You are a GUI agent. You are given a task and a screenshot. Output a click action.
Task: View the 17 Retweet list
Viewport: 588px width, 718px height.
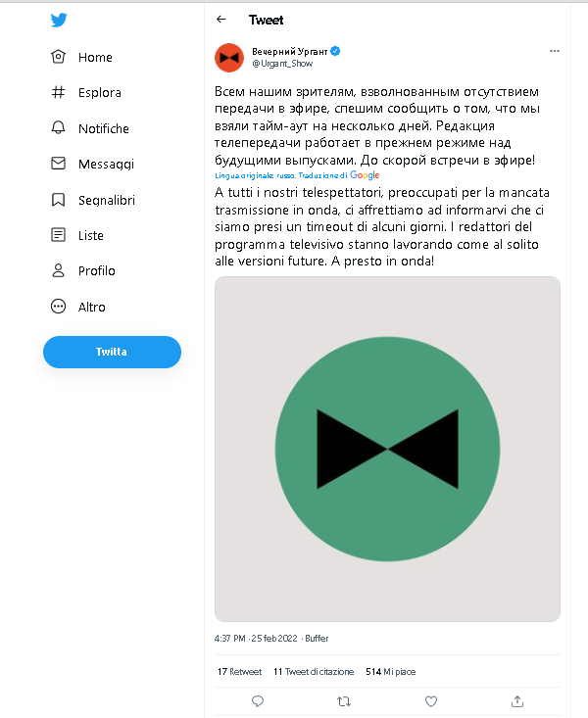[x=239, y=672]
